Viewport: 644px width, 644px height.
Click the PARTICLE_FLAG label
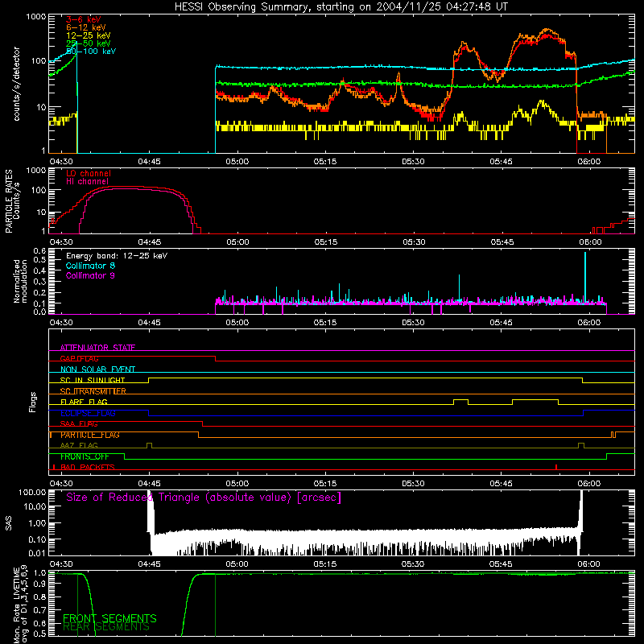pyautogui.click(x=90, y=435)
